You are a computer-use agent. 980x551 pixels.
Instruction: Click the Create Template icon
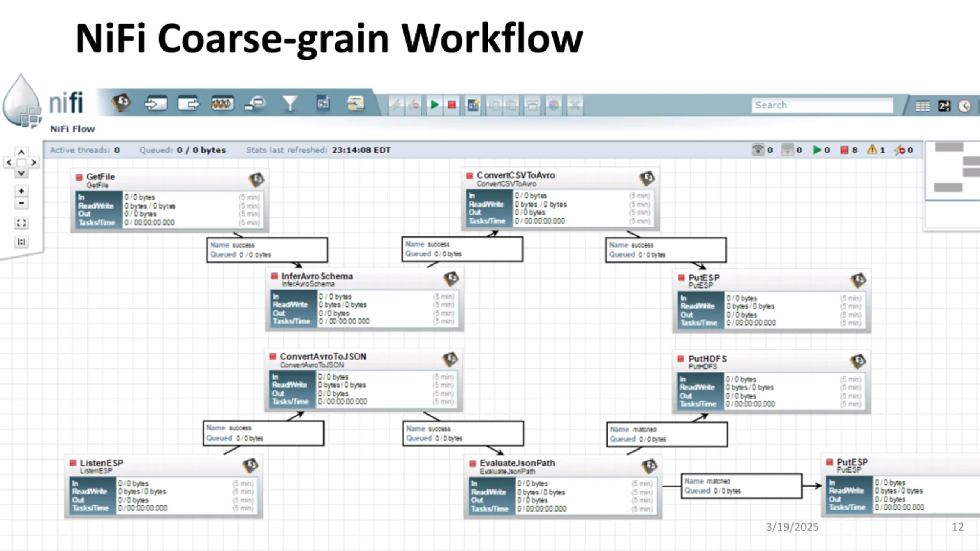(473, 105)
